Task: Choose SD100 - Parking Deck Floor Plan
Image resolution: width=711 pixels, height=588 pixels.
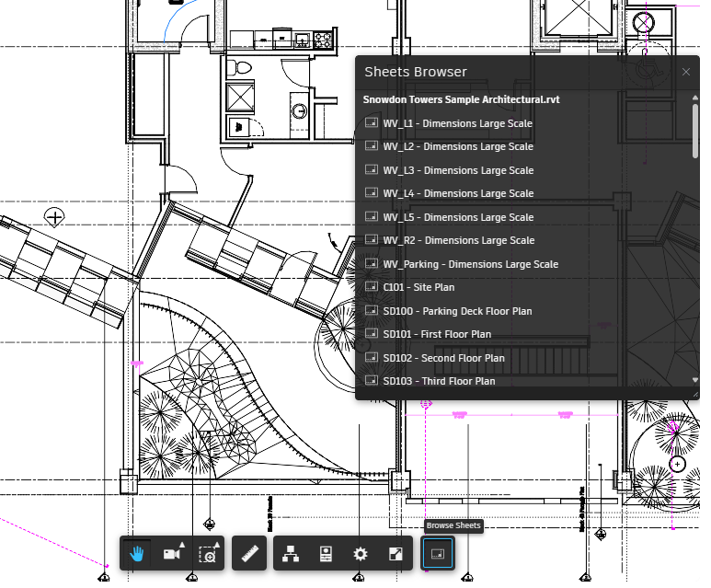Action: coord(457,311)
